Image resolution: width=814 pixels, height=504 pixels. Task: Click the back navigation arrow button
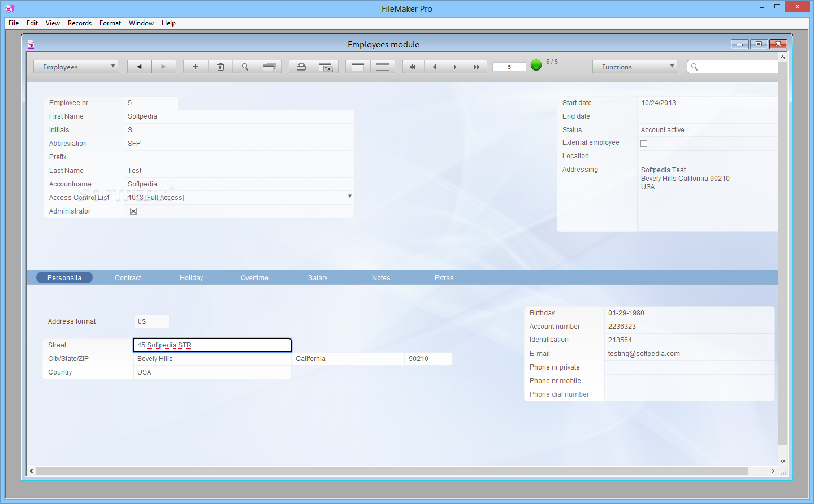click(139, 67)
